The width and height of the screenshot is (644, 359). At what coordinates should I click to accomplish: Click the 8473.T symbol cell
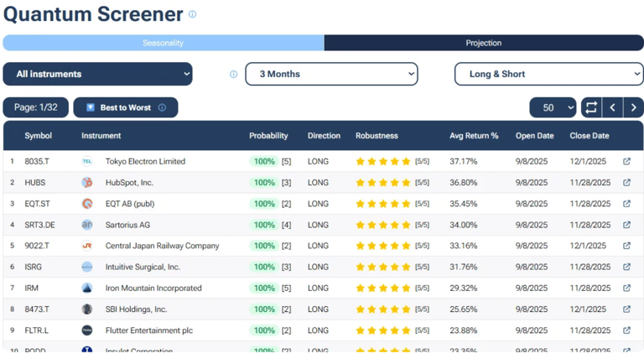coord(37,309)
